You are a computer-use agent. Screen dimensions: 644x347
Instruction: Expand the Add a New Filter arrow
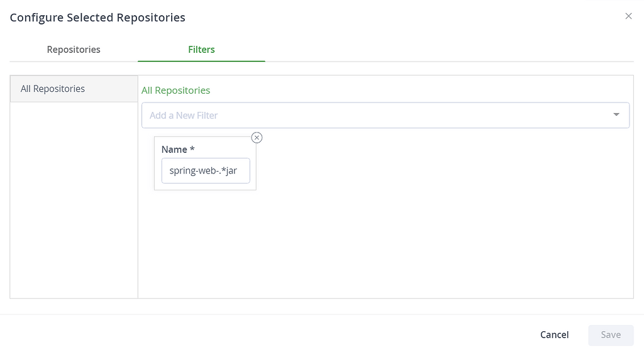tap(616, 115)
